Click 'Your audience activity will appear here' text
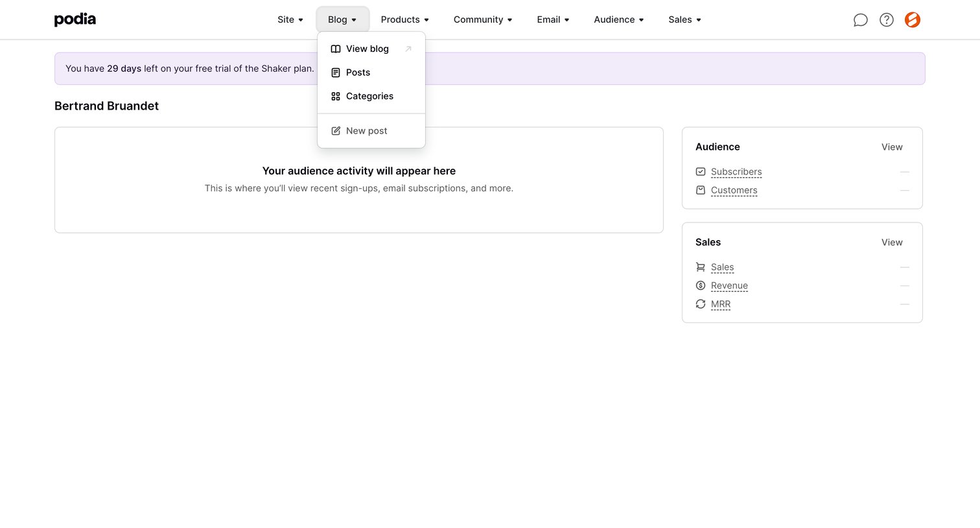 point(359,171)
